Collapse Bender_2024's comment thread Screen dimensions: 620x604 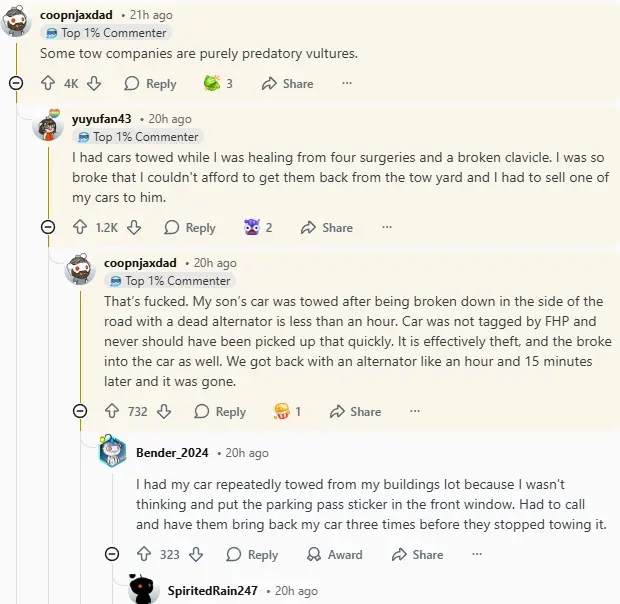(x=112, y=554)
